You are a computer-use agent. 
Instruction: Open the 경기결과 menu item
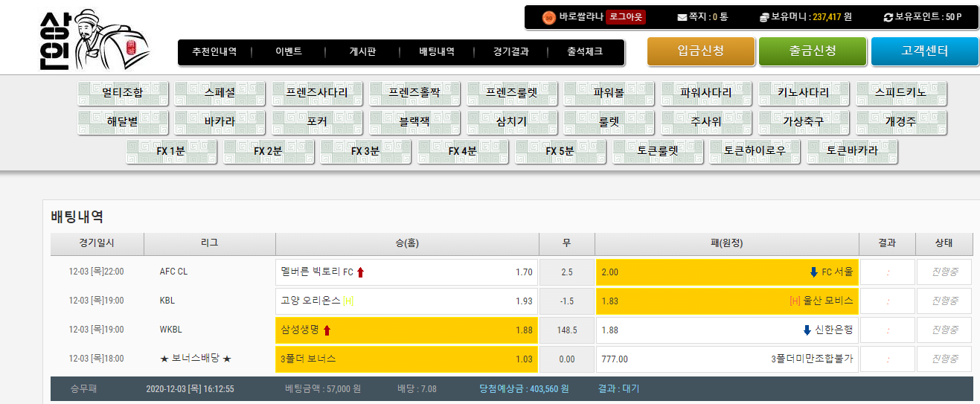pos(510,52)
